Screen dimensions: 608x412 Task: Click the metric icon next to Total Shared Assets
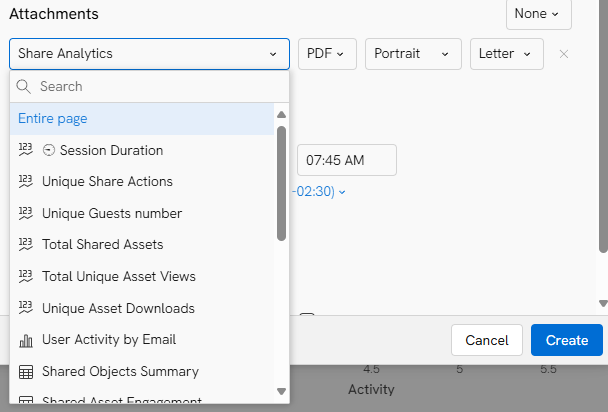(x=26, y=244)
